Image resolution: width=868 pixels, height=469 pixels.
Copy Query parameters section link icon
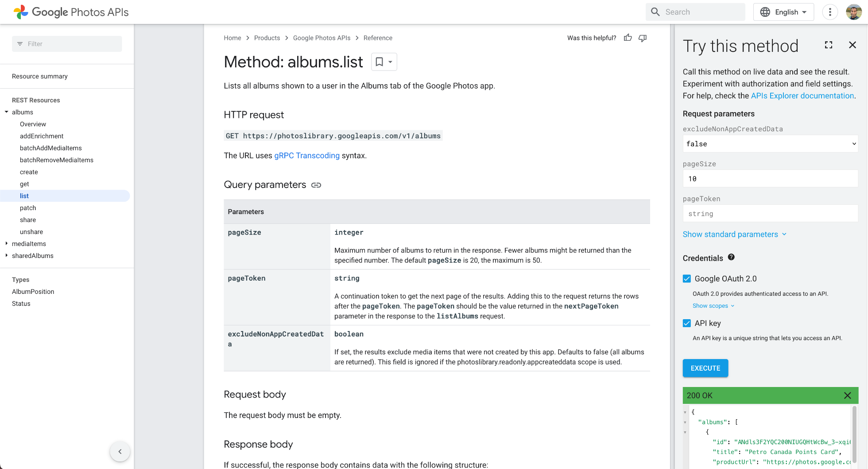pos(316,185)
